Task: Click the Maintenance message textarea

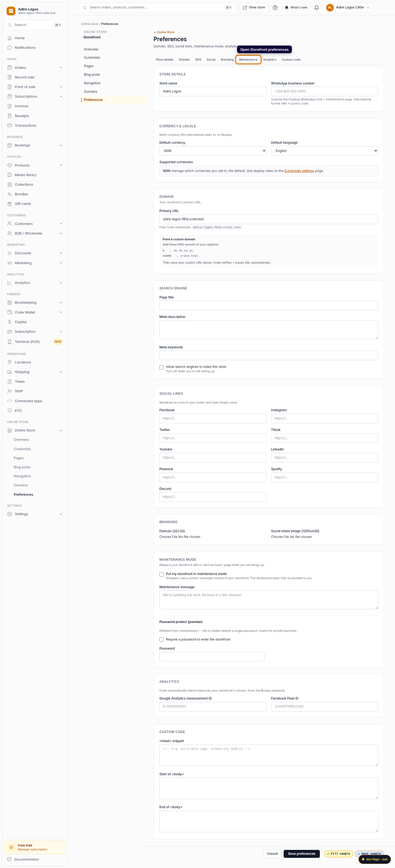Action: 269,600
